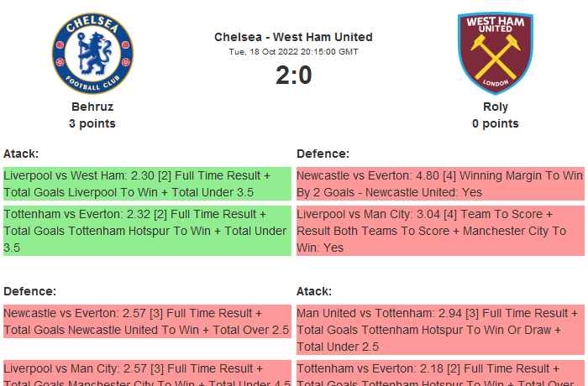Click the Chelsea Football Club crest
588x386 pixels.
coord(92,53)
